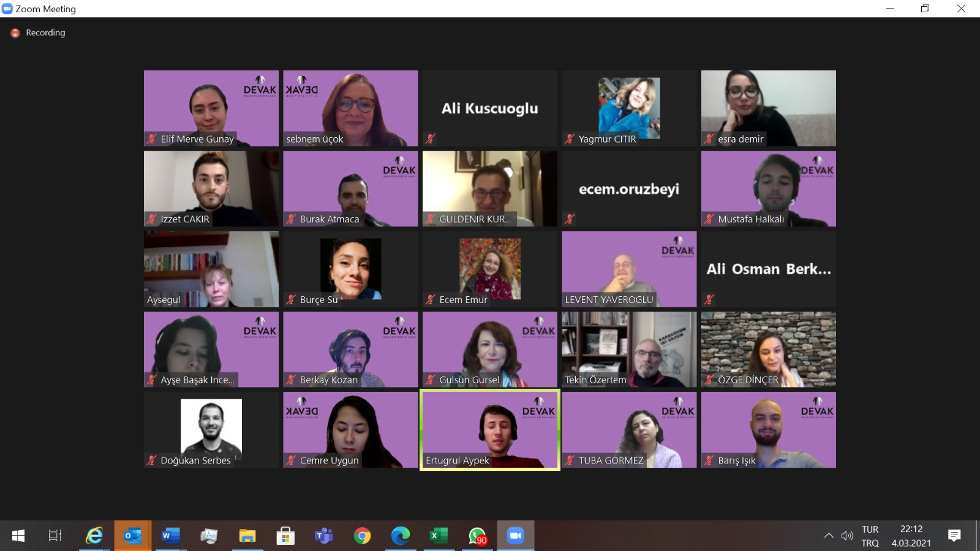Expand the hidden system tray icons chevron
980x551 pixels.
pos(829,536)
